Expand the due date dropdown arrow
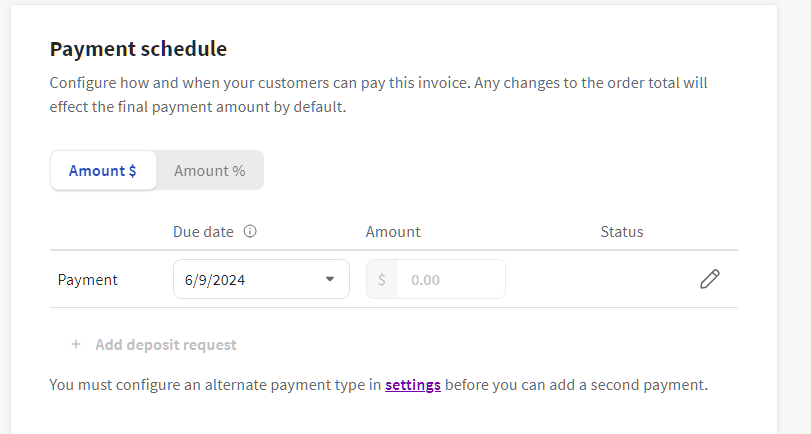Viewport: 811px width, 434px height. tap(330, 279)
